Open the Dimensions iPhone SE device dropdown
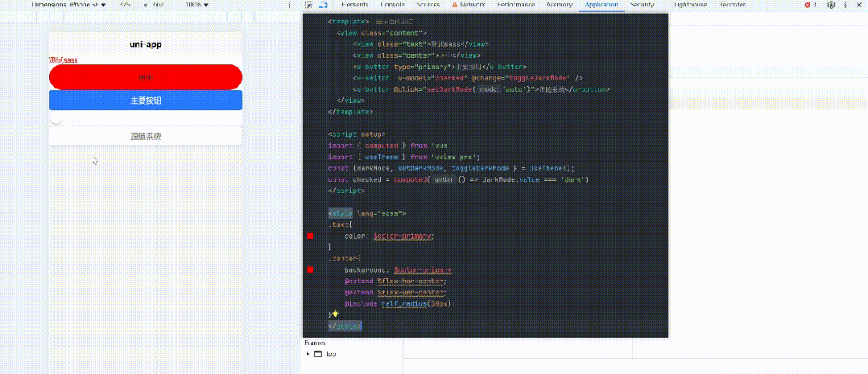This screenshot has height=374, width=868. point(67,5)
